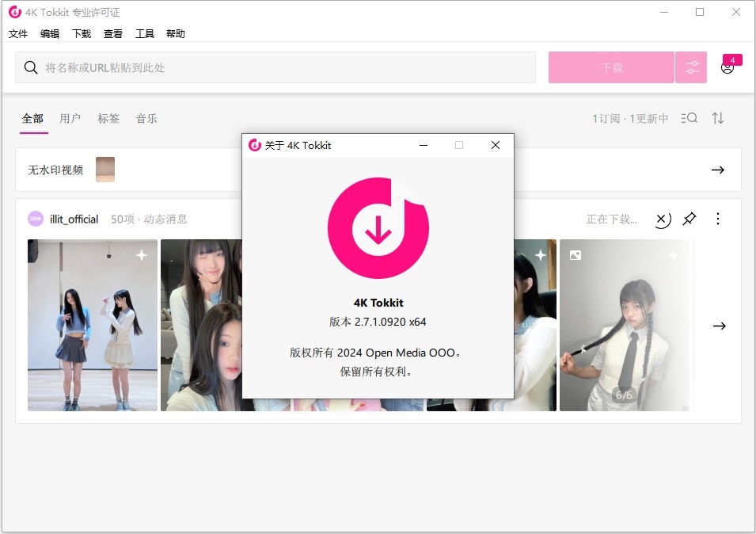Click illit_official username text

74,219
